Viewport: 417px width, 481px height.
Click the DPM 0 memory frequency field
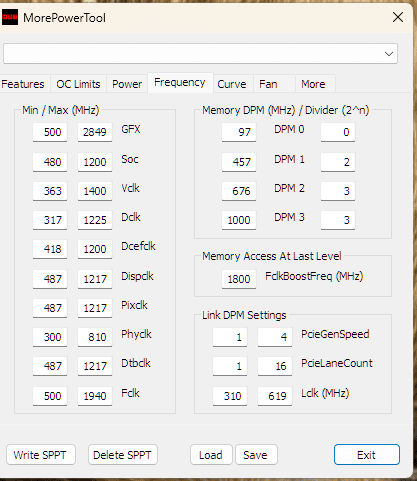[x=239, y=132]
